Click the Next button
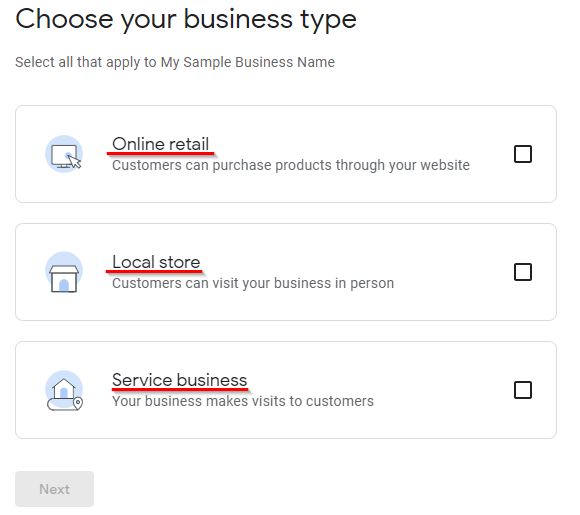Screen dimensions: 580x515 54,489
